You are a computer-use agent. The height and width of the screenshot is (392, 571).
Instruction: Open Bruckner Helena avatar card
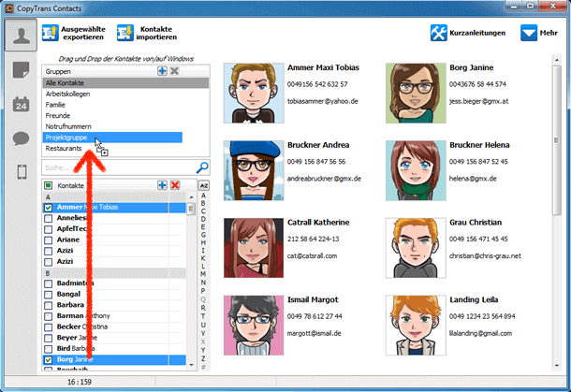(x=416, y=170)
